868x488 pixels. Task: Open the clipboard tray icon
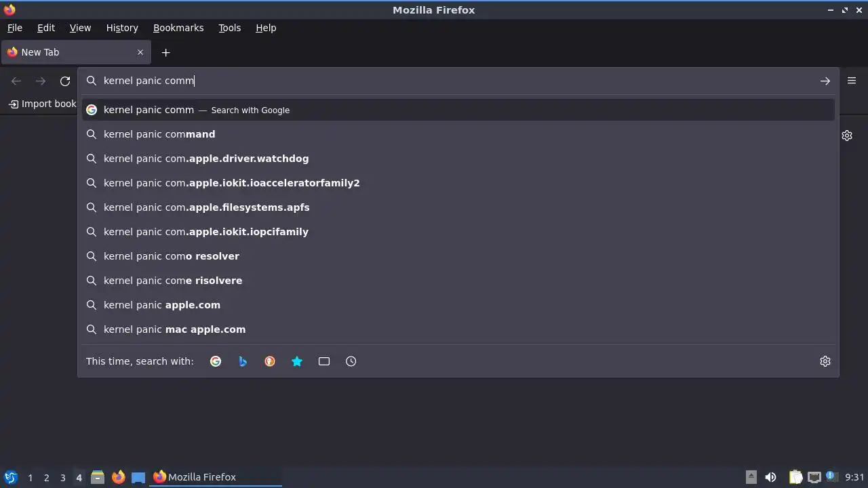[795, 477]
